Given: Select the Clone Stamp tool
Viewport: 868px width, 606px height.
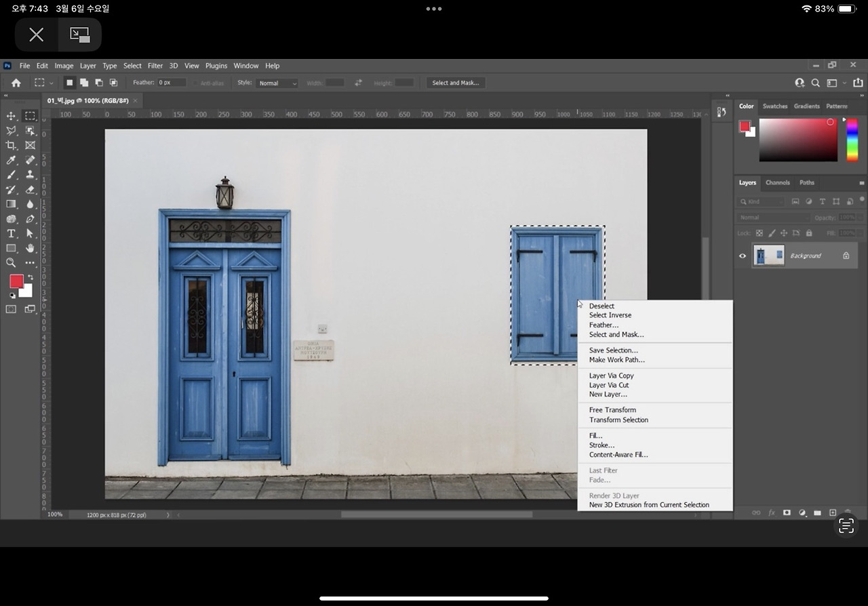Looking at the screenshot, I should [30, 175].
